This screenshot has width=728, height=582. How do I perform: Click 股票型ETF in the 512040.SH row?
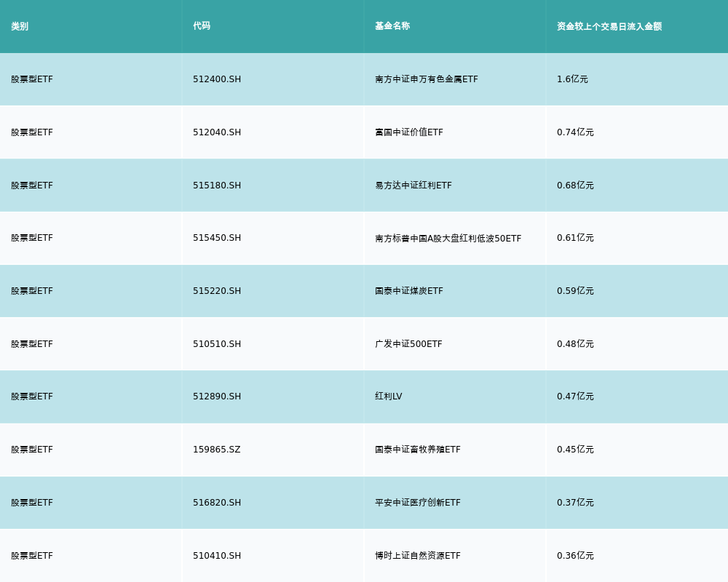tap(32, 132)
